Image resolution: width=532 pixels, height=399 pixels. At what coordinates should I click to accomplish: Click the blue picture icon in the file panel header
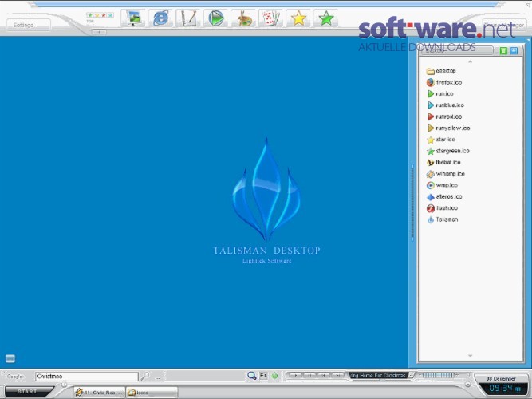pos(514,51)
